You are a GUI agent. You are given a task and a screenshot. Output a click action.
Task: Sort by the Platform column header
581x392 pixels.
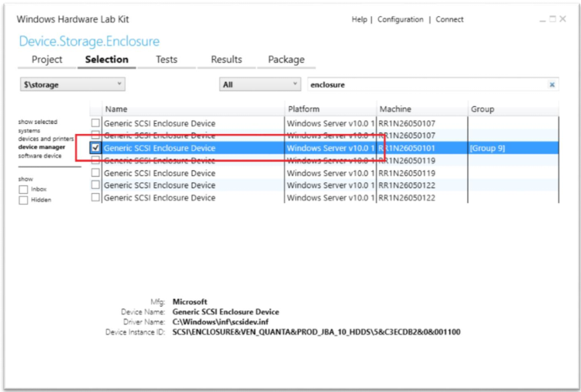(331, 109)
